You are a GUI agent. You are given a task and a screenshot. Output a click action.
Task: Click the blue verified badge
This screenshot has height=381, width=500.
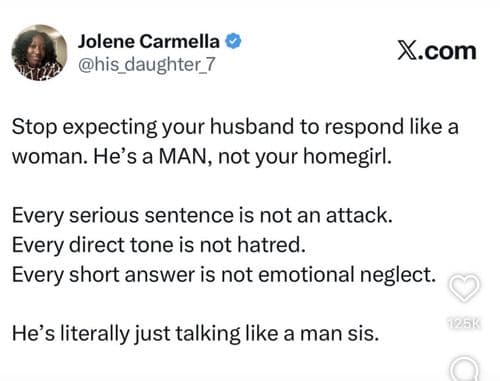tap(233, 42)
